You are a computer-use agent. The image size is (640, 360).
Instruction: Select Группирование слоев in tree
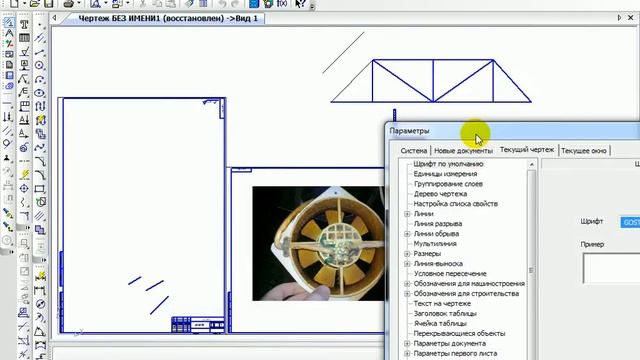448,184
